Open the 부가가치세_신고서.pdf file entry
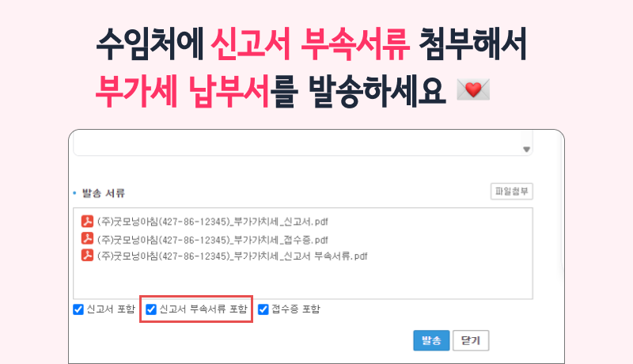The height and width of the screenshot is (364, 633). click(x=213, y=222)
